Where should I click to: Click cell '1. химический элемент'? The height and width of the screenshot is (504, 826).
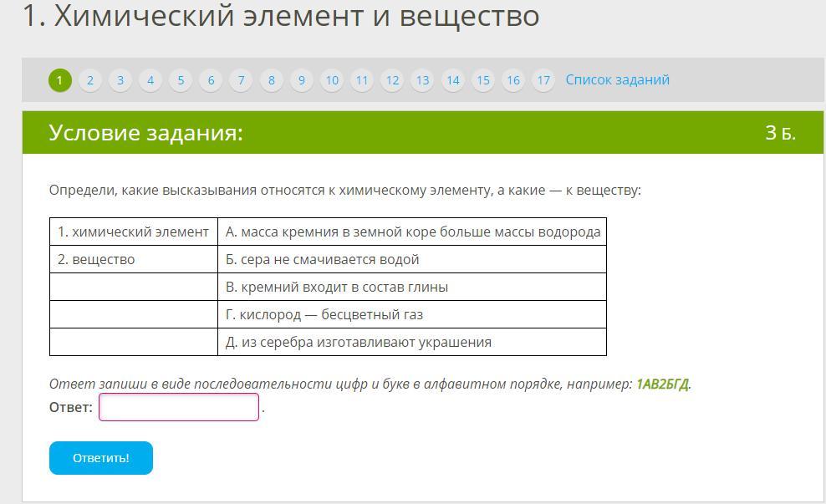click(133, 232)
